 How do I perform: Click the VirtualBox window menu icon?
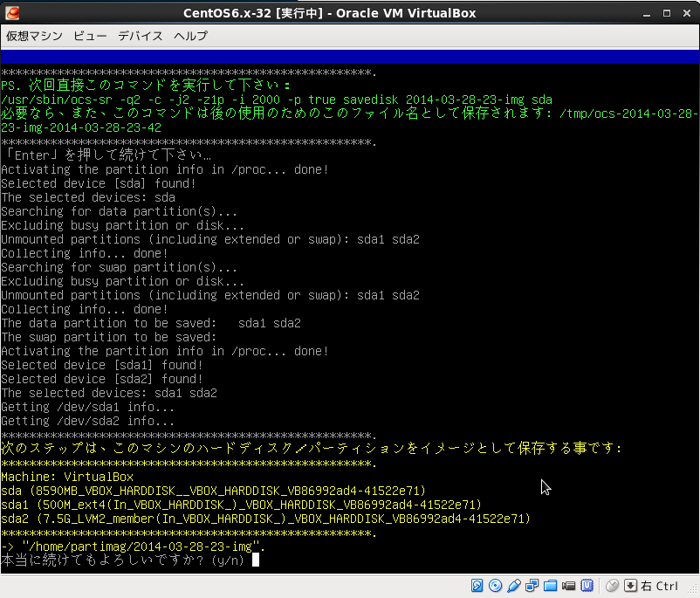point(11,12)
